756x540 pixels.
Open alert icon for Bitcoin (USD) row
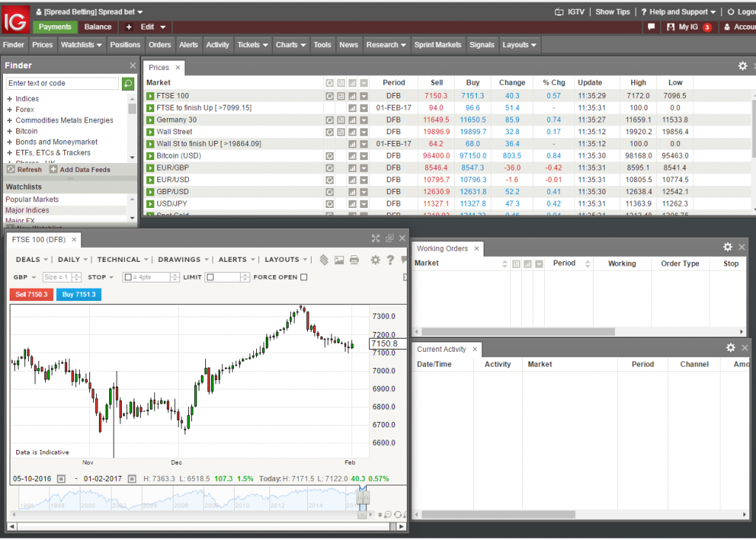pos(329,156)
